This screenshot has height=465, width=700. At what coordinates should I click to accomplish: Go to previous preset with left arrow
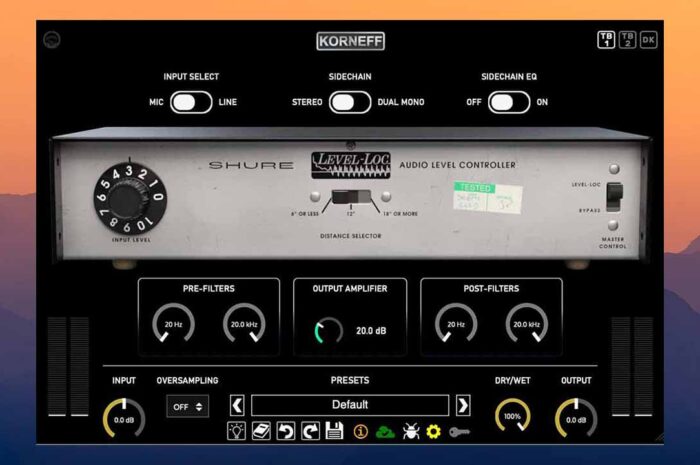pos(238,406)
